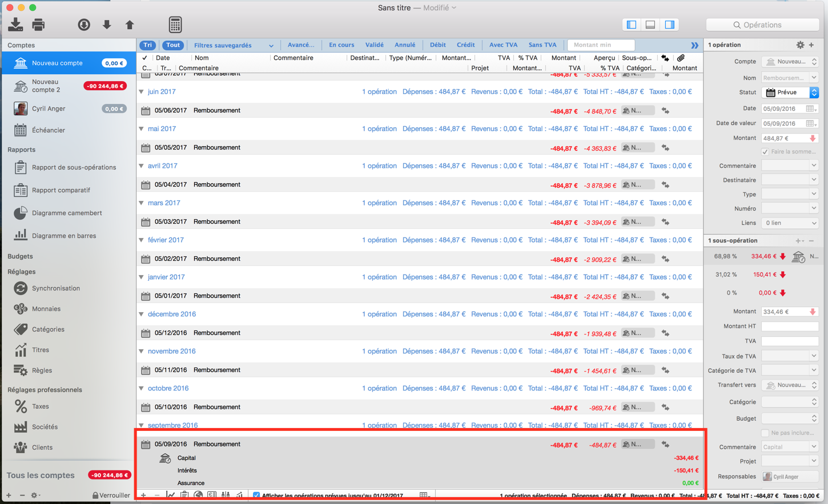Screen dimensions: 828x504
Task: Open the Synchronisation settings
Action: 55,288
